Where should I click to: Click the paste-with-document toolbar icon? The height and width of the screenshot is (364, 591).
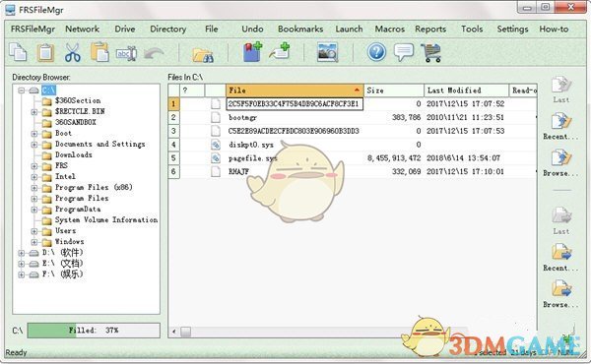click(x=99, y=52)
